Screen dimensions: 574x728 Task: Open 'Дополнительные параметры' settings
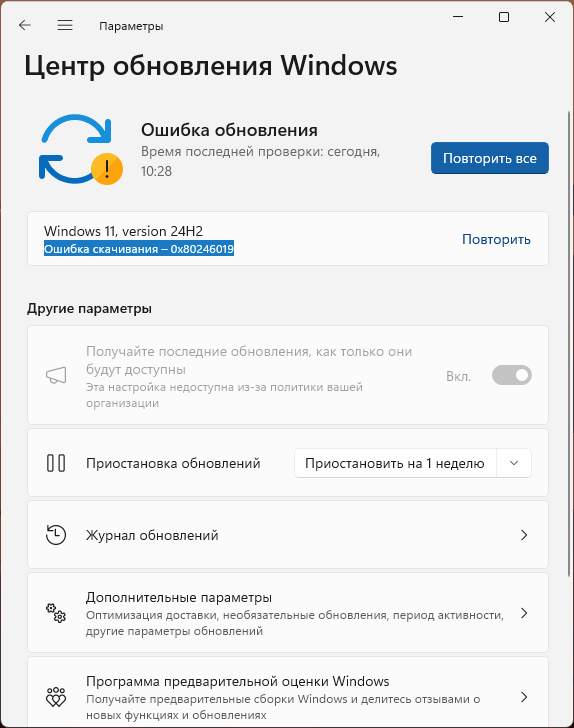pos(288,613)
